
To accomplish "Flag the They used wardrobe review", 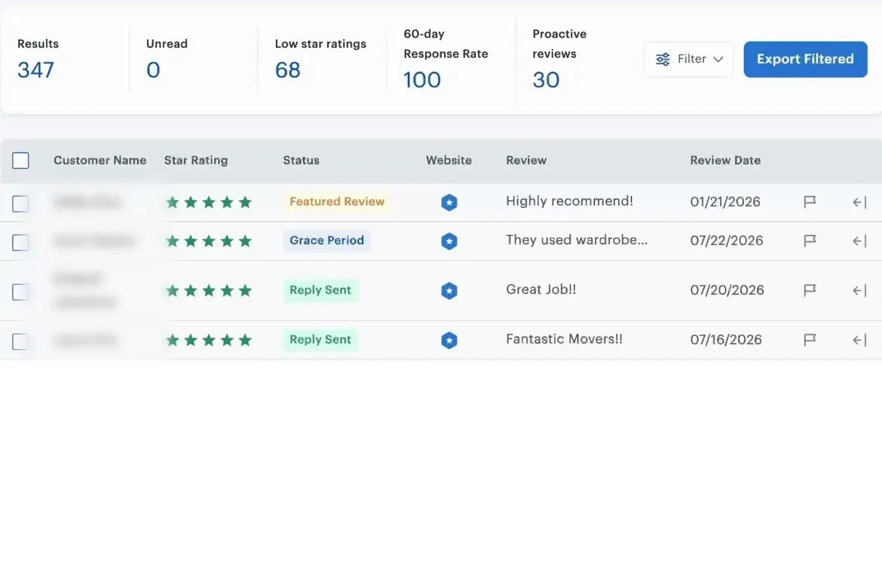I will coord(810,240).
